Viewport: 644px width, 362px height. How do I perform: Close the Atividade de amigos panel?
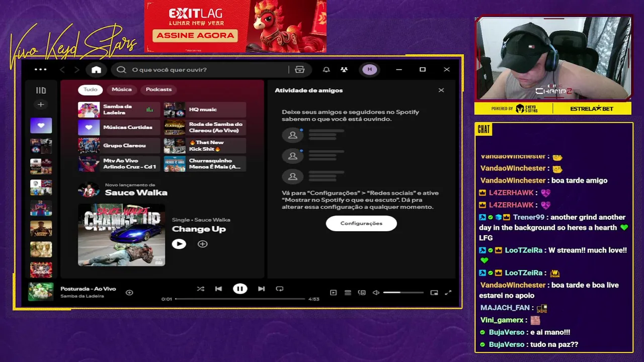[x=441, y=90]
